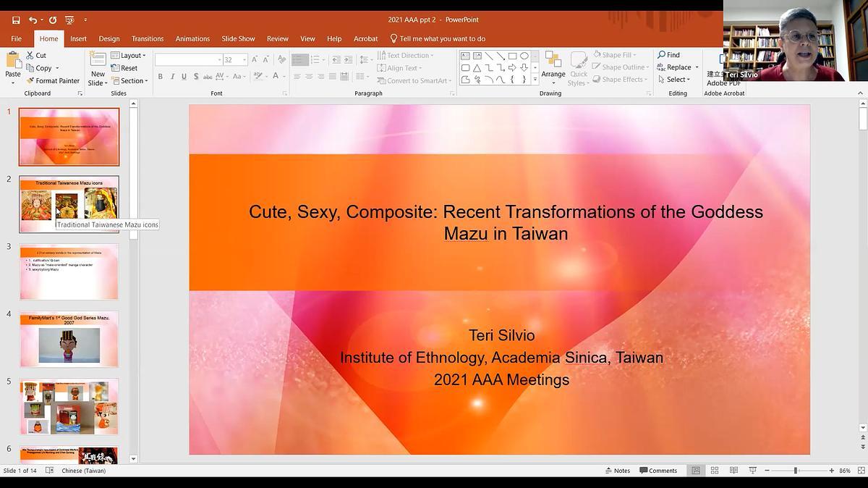The height and width of the screenshot is (488, 868).
Task: Open the File menu
Action: click(16, 39)
